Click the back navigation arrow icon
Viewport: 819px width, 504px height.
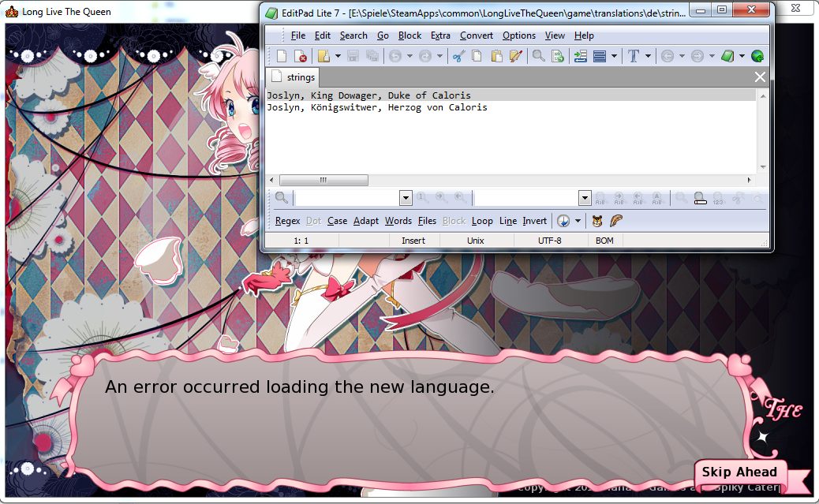(667, 56)
